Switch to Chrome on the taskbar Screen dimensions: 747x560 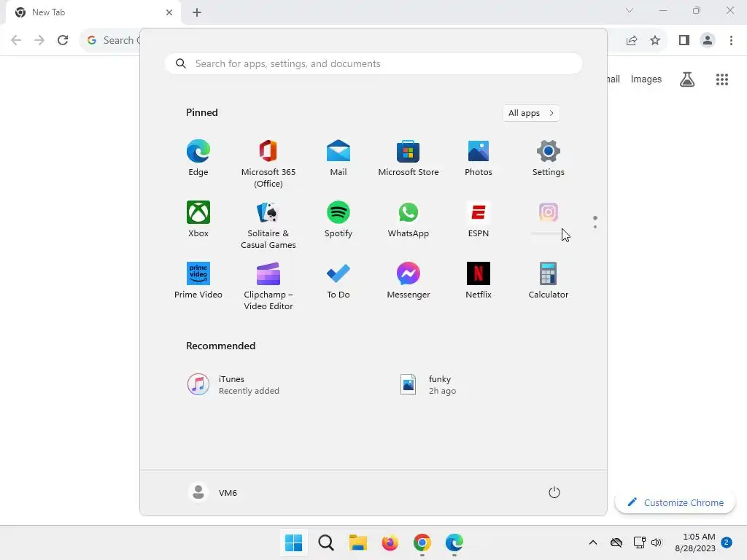(x=422, y=542)
